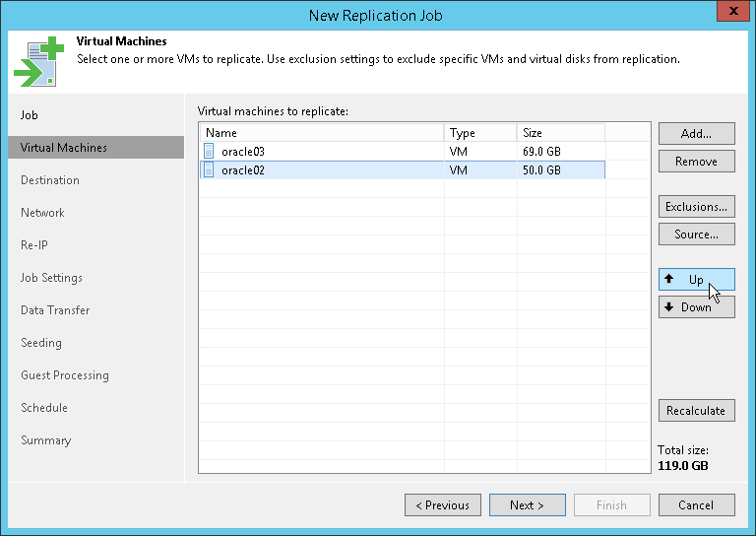
Task: Recalculate the total VM size
Action: [x=696, y=411]
